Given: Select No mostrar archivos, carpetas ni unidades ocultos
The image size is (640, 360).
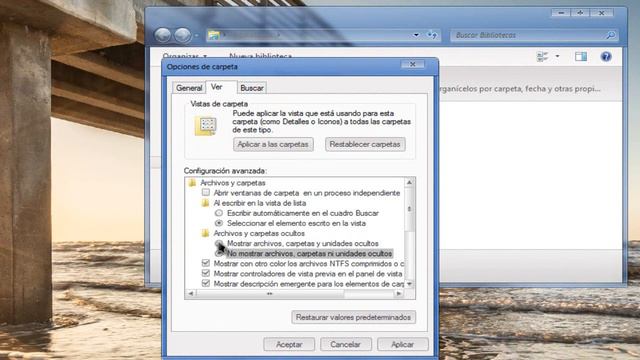Looking at the screenshot, I should [219, 253].
